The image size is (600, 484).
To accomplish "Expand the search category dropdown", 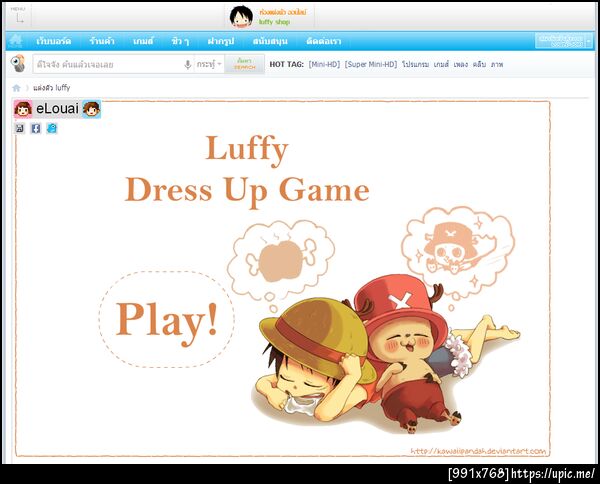I will click(x=209, y=64).
